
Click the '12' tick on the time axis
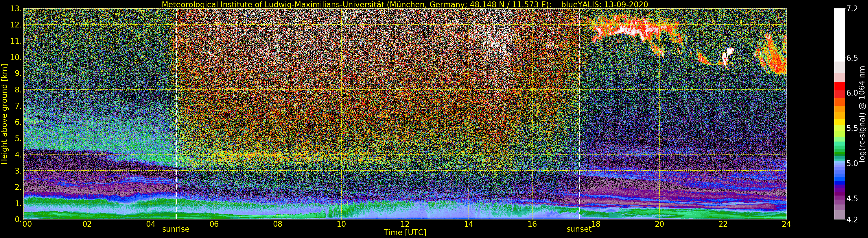pyautogui.click(x=405, y=224)
